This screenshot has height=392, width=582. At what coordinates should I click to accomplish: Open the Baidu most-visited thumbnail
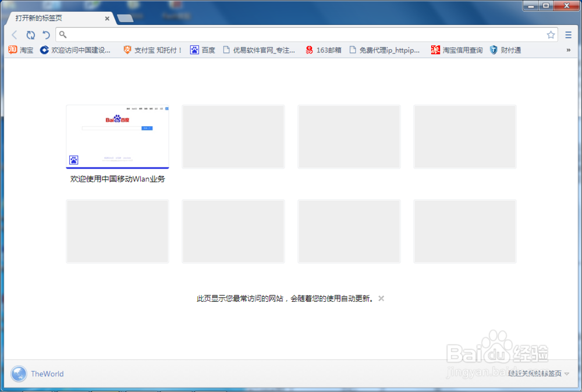118,137
